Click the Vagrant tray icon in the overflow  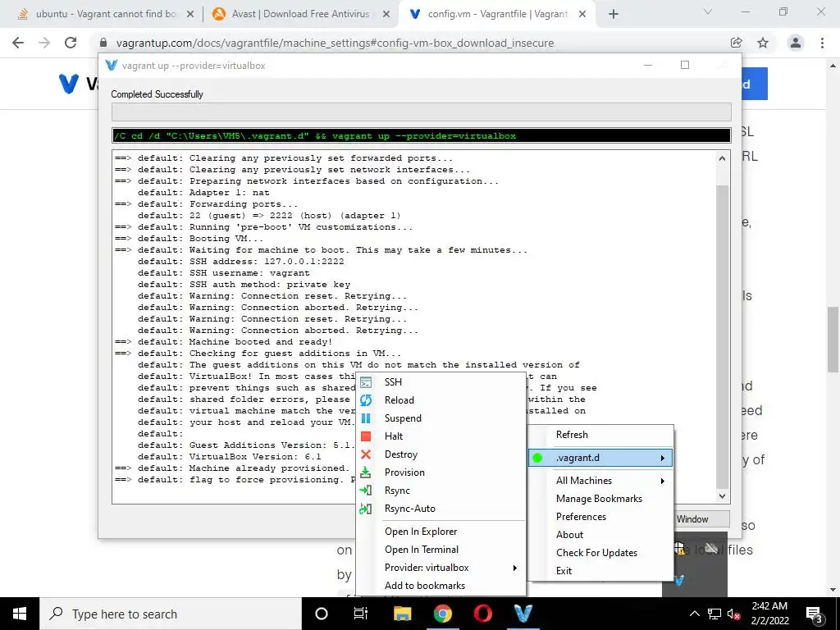(x=679, y=580)
